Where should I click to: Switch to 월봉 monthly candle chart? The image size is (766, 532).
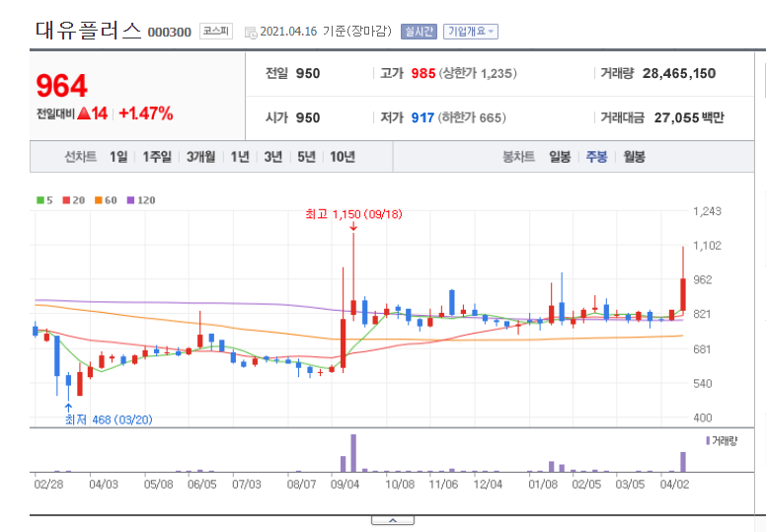pos(634,157)
